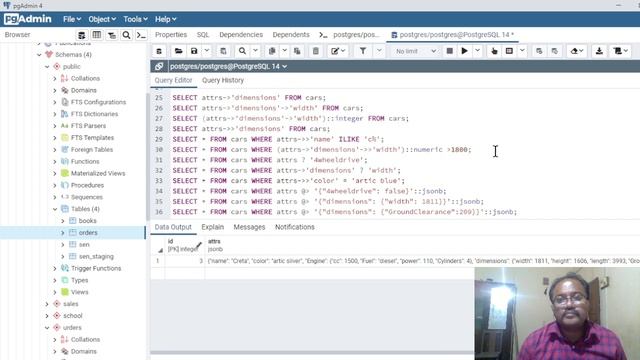This screenshot has width=640, height=360.
Task: Select row 1 in data output
Action: pos(158,261)
